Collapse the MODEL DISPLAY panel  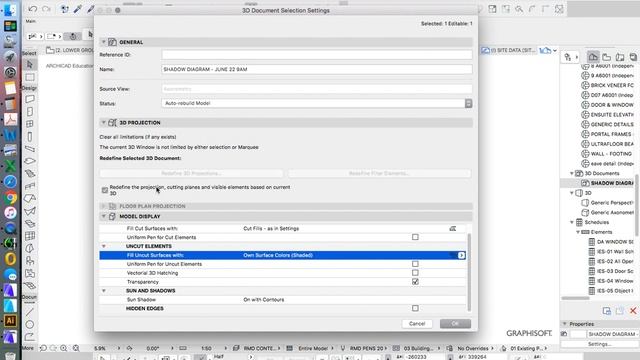coord(104,216)
